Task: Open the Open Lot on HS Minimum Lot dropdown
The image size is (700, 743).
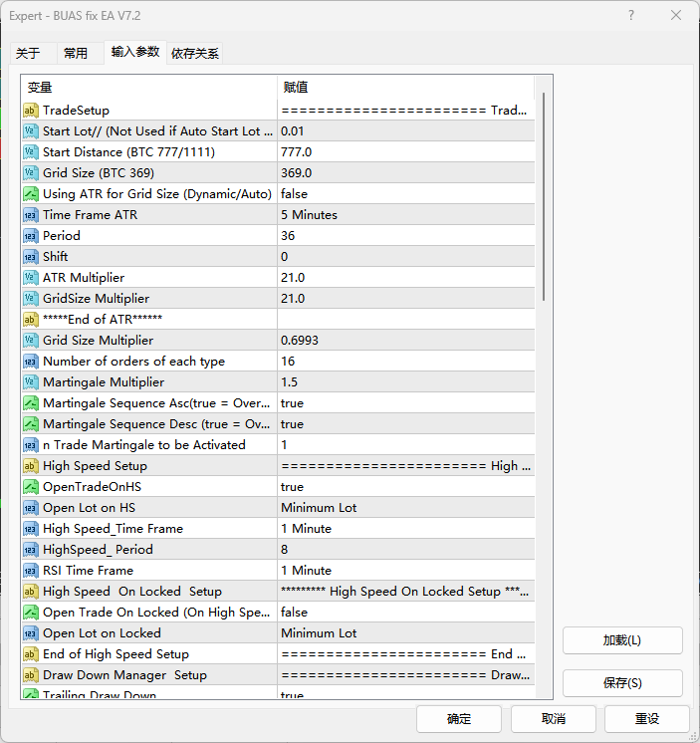Action: [405, 508]
